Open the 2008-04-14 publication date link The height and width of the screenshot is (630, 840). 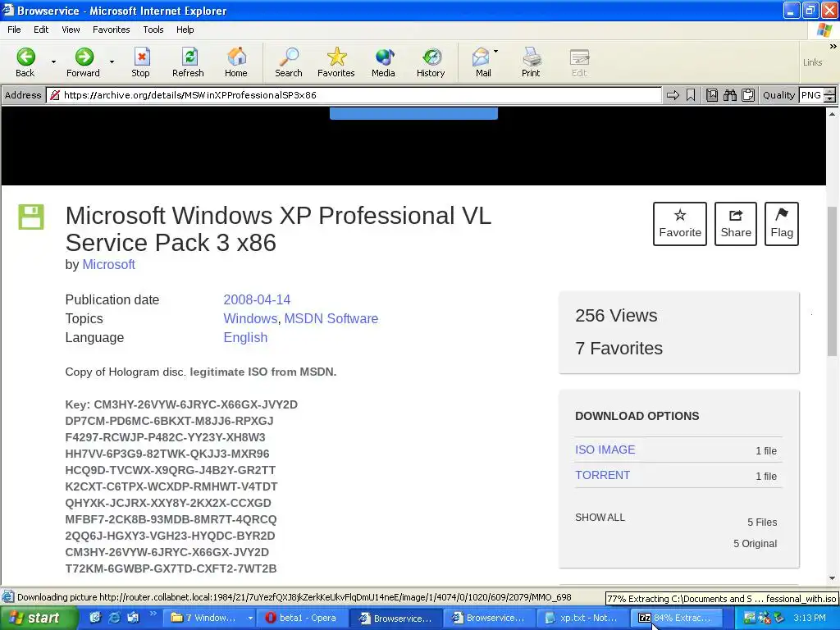pos(257,299)
